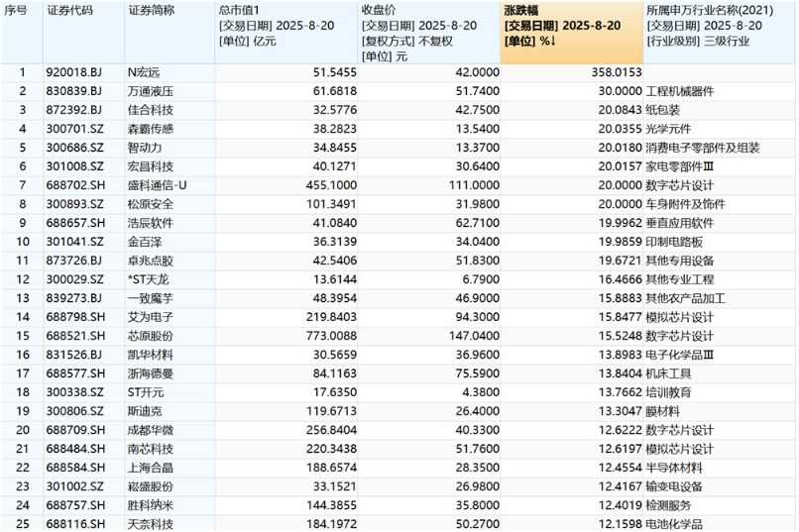799x532 pixels.
Task: Click market value cell 773.0088
Action: tap(331, 336)
